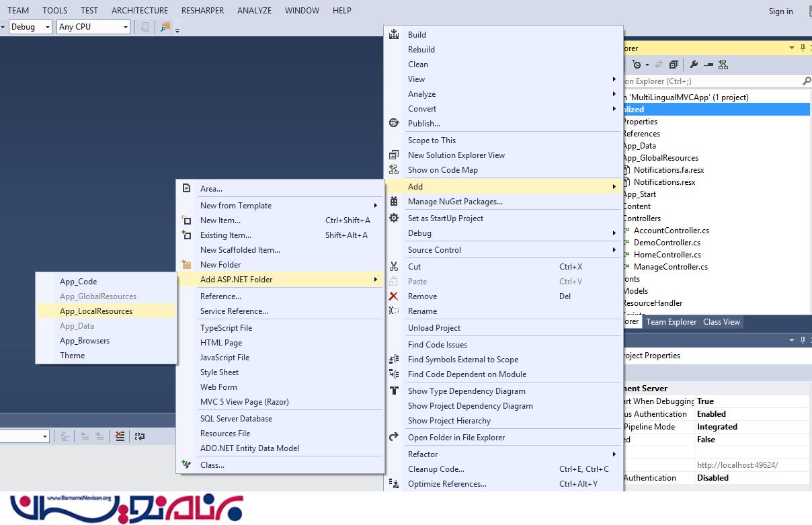Open the Class View tab
This screenshot has height=525, width=812.
click(721, 322)
